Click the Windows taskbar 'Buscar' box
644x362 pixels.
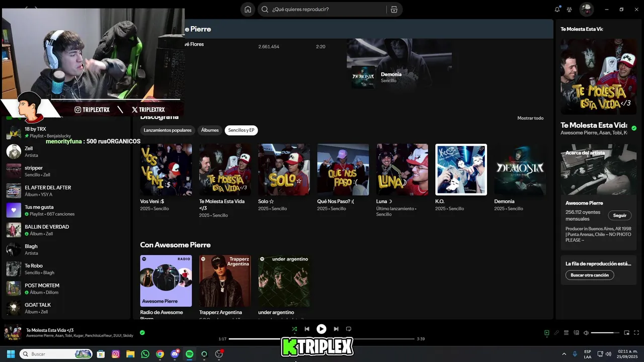coord(56,354)
